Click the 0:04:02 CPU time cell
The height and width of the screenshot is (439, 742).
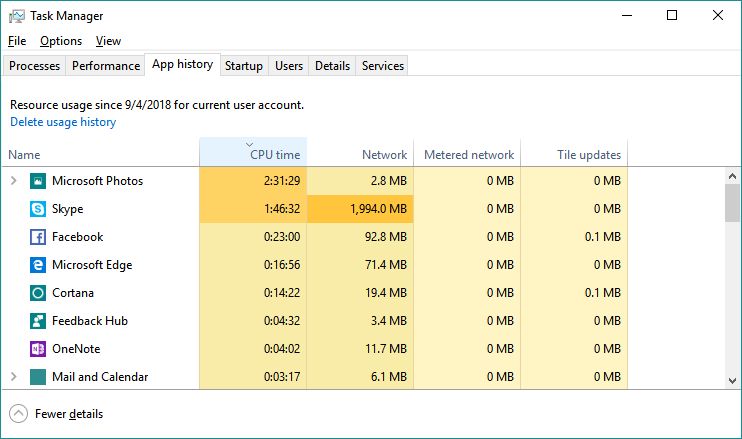pyautogui.click(x=253, y=349)
